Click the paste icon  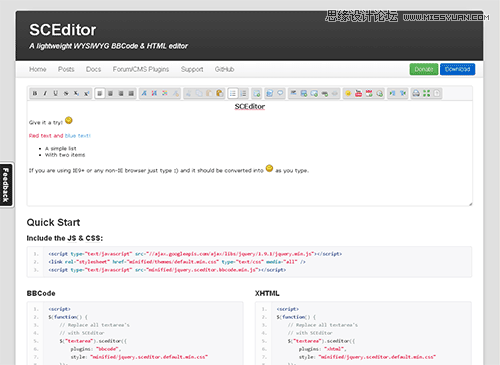[209, 93]
